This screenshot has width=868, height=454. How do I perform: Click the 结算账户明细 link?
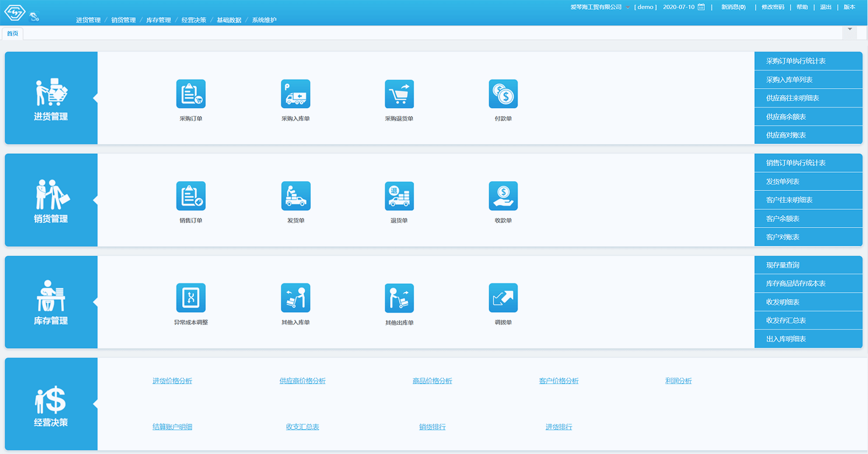click(172, 427)
